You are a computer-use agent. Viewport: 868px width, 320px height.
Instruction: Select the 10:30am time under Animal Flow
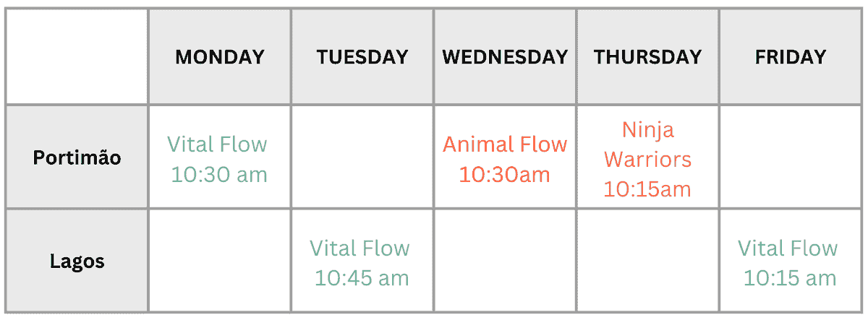pos(505,174)
